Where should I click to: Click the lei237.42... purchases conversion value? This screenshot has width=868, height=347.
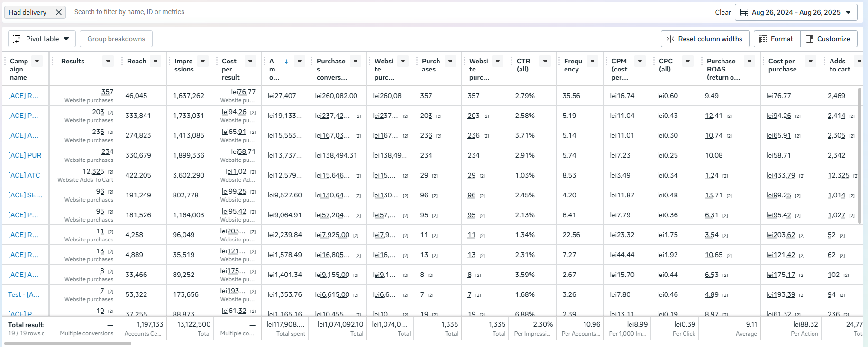click(x=332, y=116)
